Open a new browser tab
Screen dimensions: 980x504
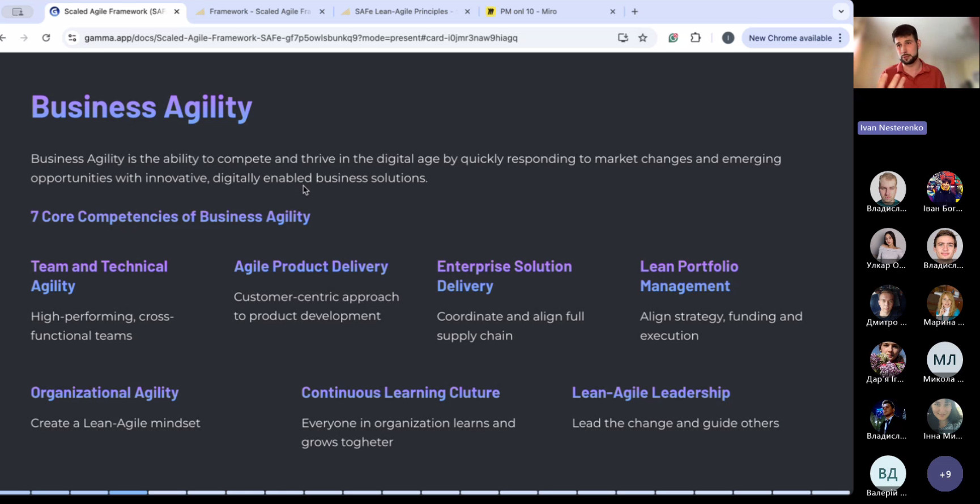pos(635,11)
